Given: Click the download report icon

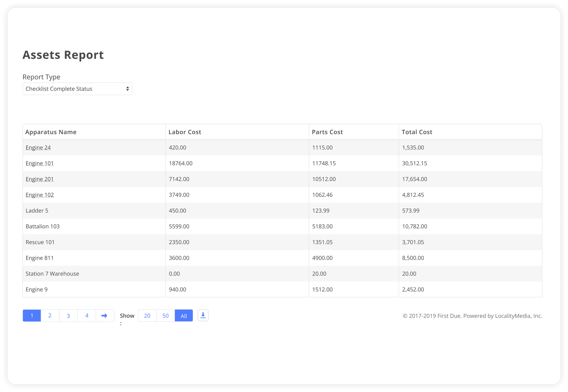Looking at the screenshot, I should pos(203,315).
